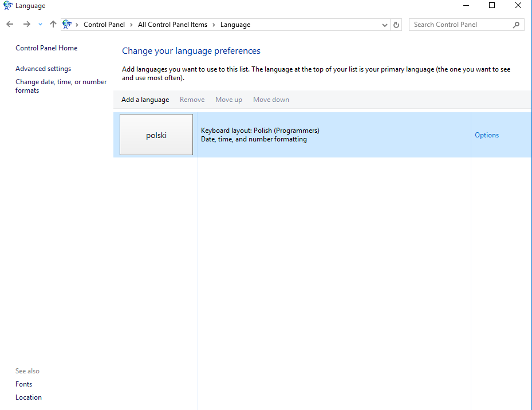This screenshot has width=532, height=410.
Task: Go up one level with Up arrow
Action: pos(53,24)
